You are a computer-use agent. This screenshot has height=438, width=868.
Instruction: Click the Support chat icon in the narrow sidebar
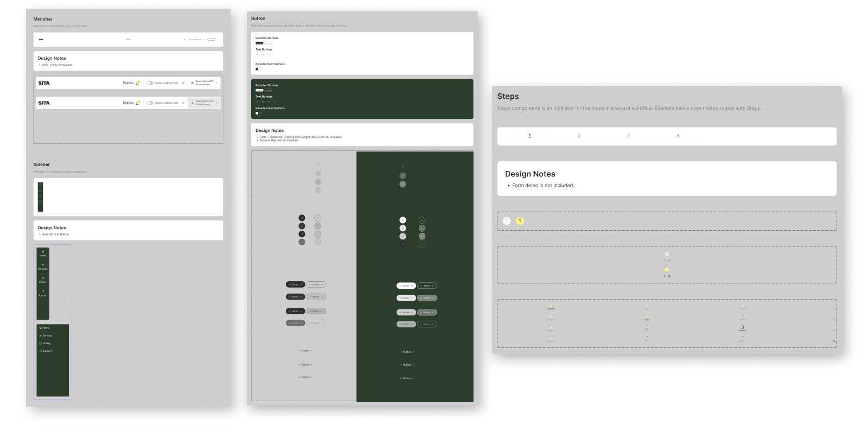pyautogui.click(x=43, y=292)
